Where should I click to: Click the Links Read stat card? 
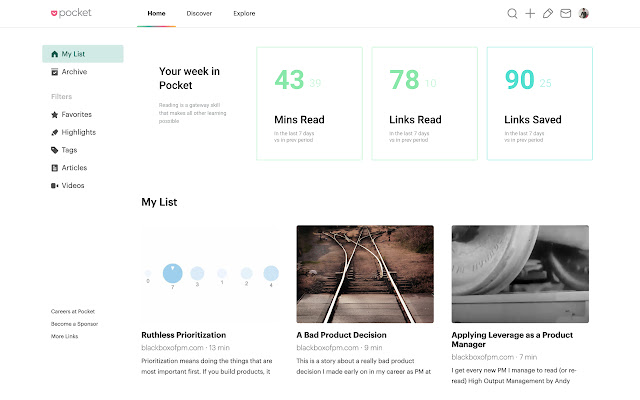click(x=424, y=104)
